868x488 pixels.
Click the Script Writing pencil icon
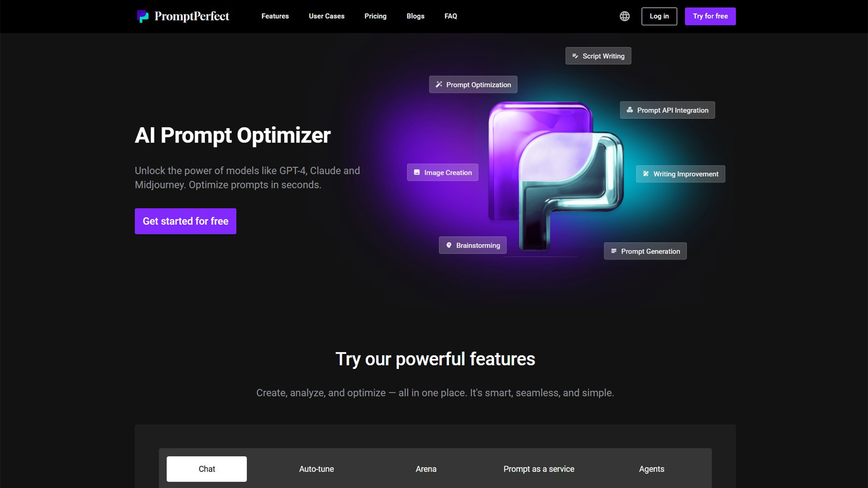click(x=575, y=56)
